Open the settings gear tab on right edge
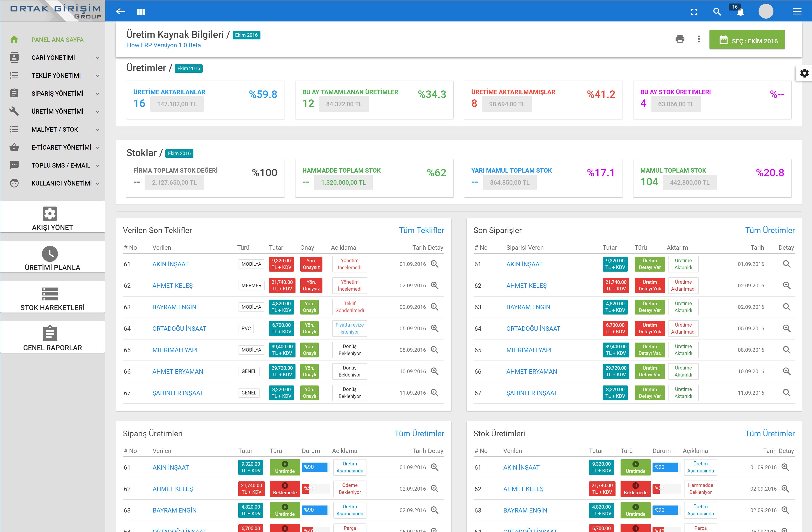This screenshot has width=812, height=532. pyautogui.click(x=804, y=73)
